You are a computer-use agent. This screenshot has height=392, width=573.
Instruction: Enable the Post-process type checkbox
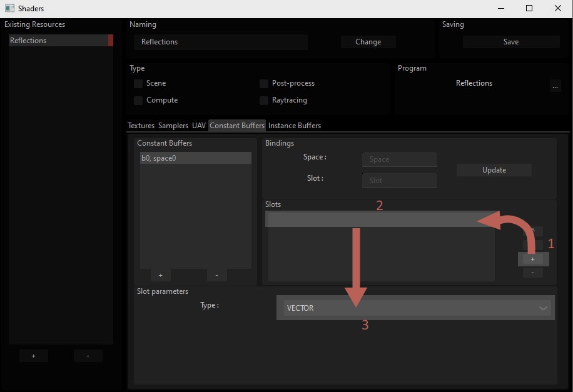[264, 84]
